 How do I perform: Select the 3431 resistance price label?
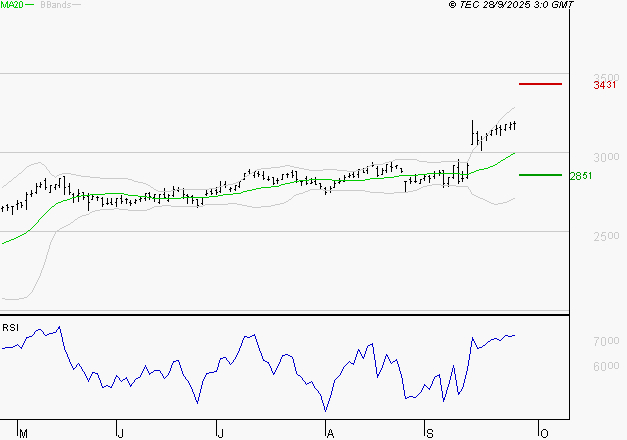pyautogui.click(x=606, y=86)
